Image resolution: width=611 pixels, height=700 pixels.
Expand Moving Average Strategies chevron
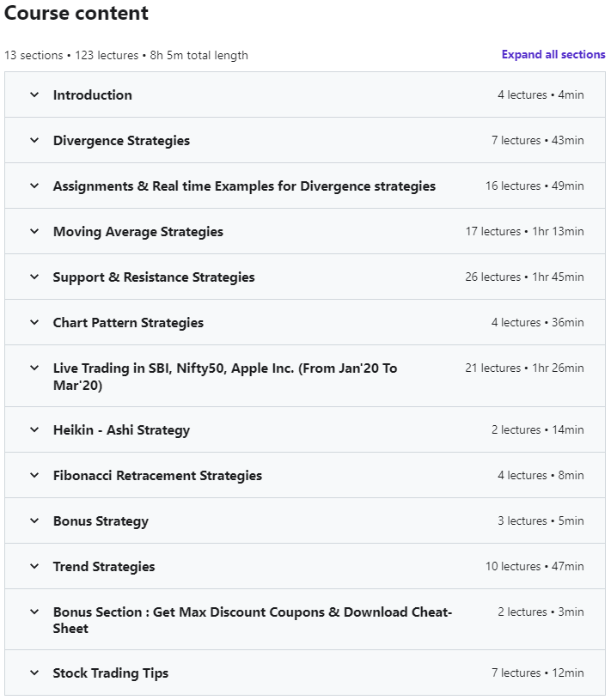pos(34,231)
